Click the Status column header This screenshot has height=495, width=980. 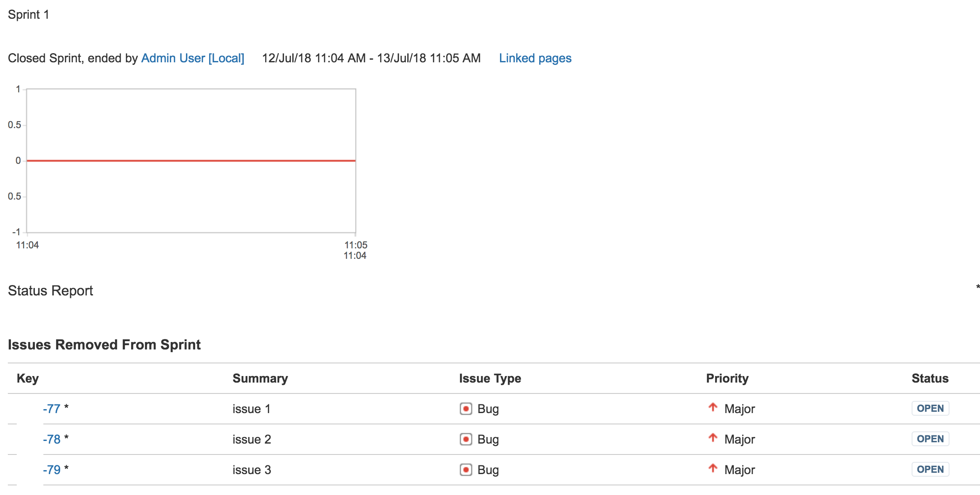pos(930,378)
